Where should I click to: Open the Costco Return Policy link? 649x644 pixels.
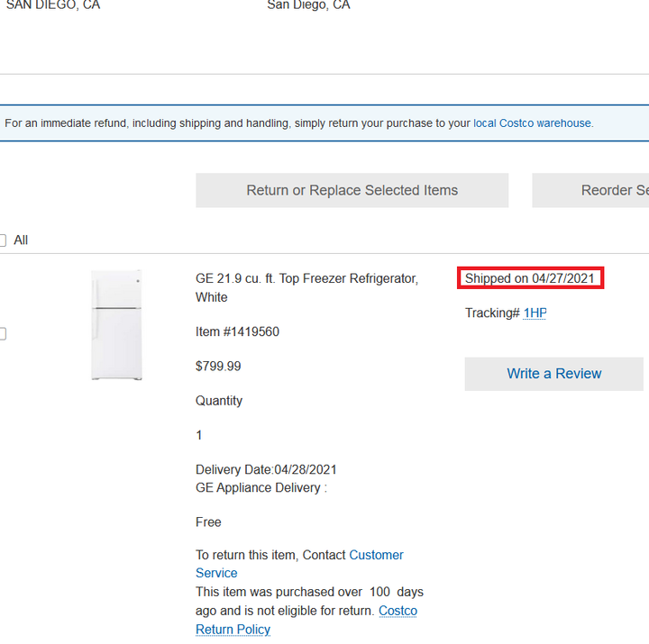[x=306, y=620]
